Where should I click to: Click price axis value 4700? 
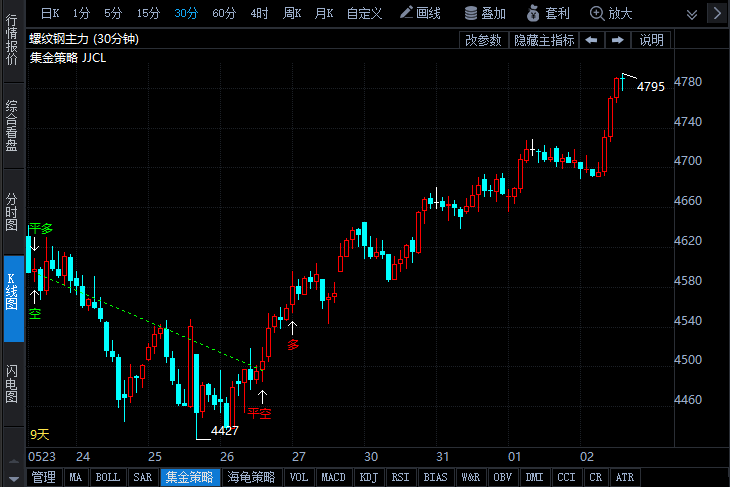coord(688,161)
